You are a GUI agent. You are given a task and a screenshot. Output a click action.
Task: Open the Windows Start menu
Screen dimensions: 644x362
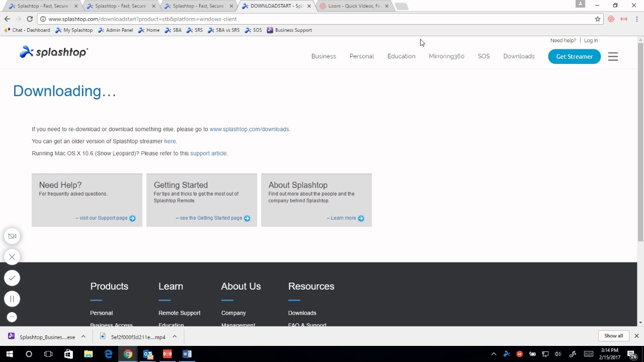click(x=9, y=354)
